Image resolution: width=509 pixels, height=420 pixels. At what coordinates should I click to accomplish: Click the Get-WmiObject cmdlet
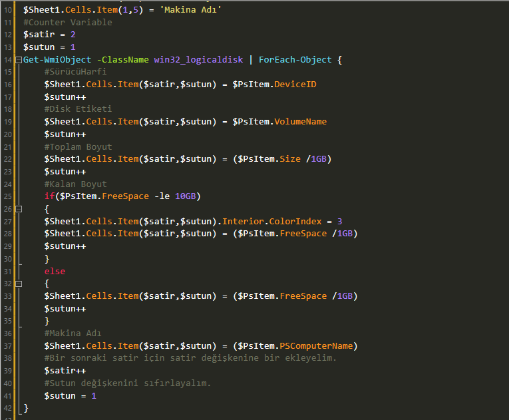57,60
